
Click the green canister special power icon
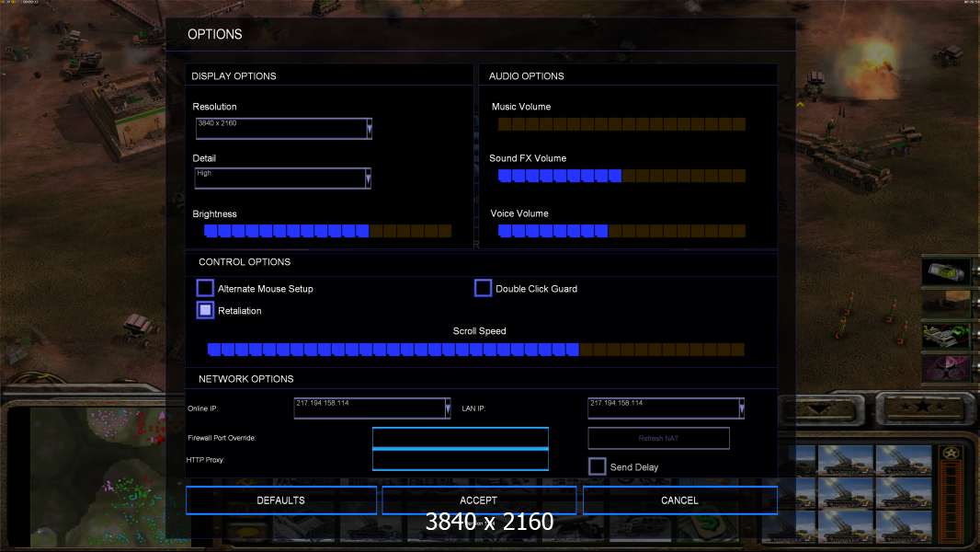coord(946,272)
